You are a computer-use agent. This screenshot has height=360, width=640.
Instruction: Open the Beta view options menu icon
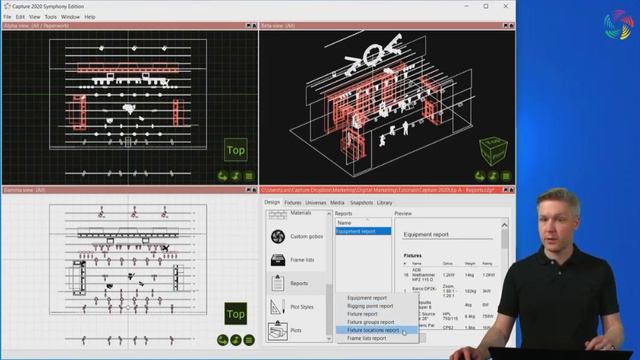tap(506, 176)
